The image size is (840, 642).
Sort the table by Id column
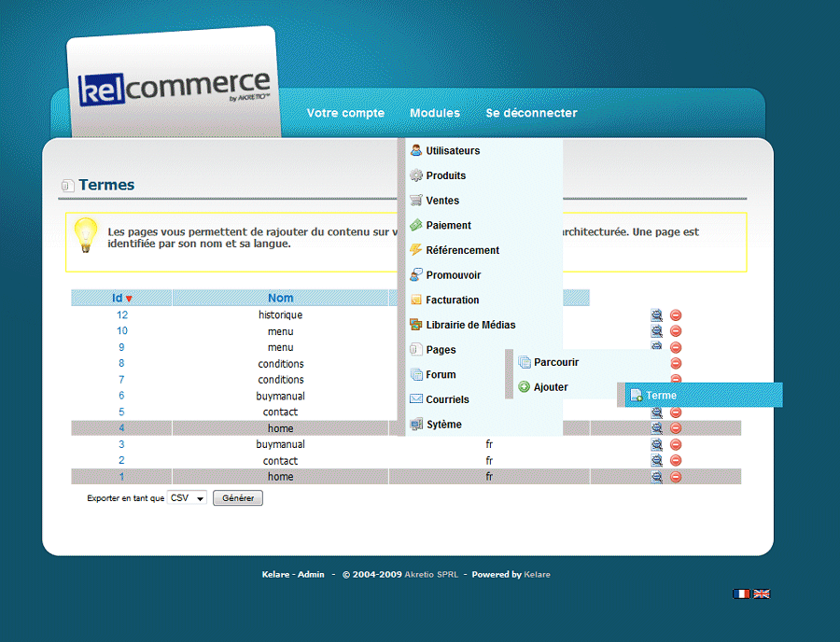[118, 299]
